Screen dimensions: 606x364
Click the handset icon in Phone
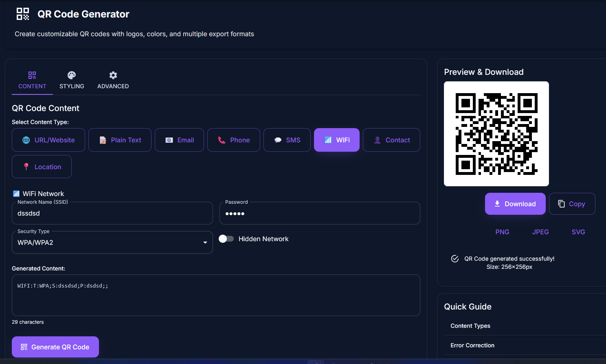pyautogui.click(x=222, y=140)
